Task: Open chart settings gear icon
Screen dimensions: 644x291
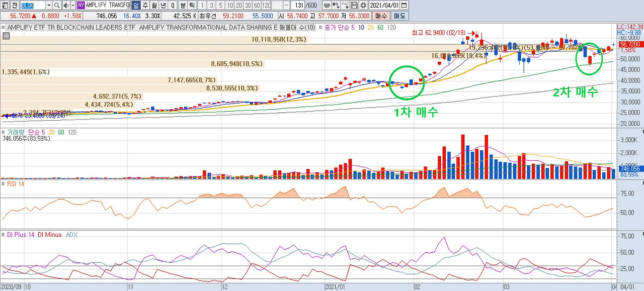Action: tap(363, 5)
